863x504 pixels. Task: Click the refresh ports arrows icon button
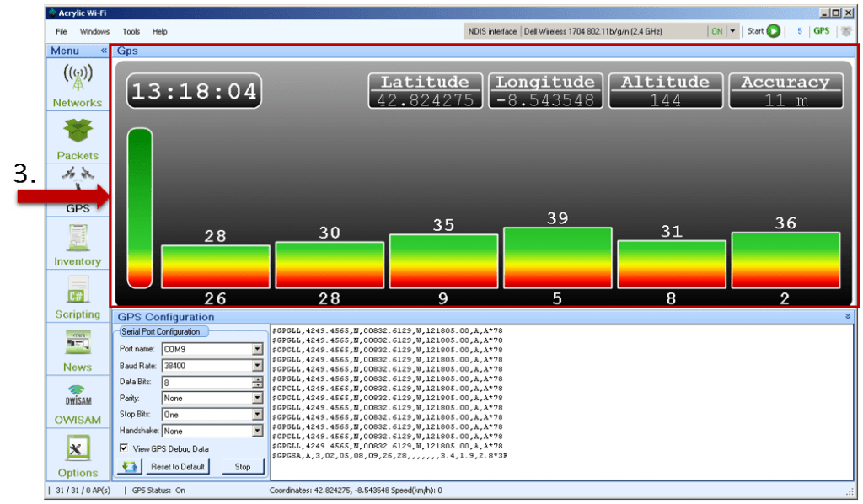point(130,467)
